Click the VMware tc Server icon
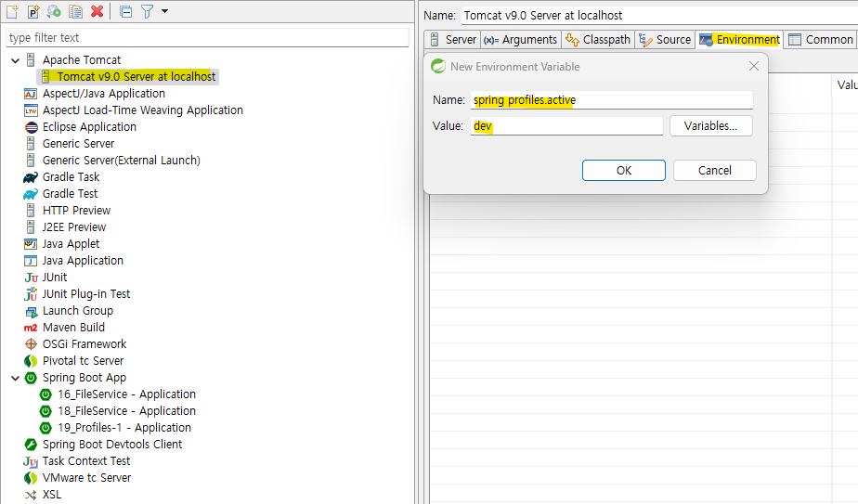Image resolution: width=858 pixels, height=504 pixels. click(31, 478)
